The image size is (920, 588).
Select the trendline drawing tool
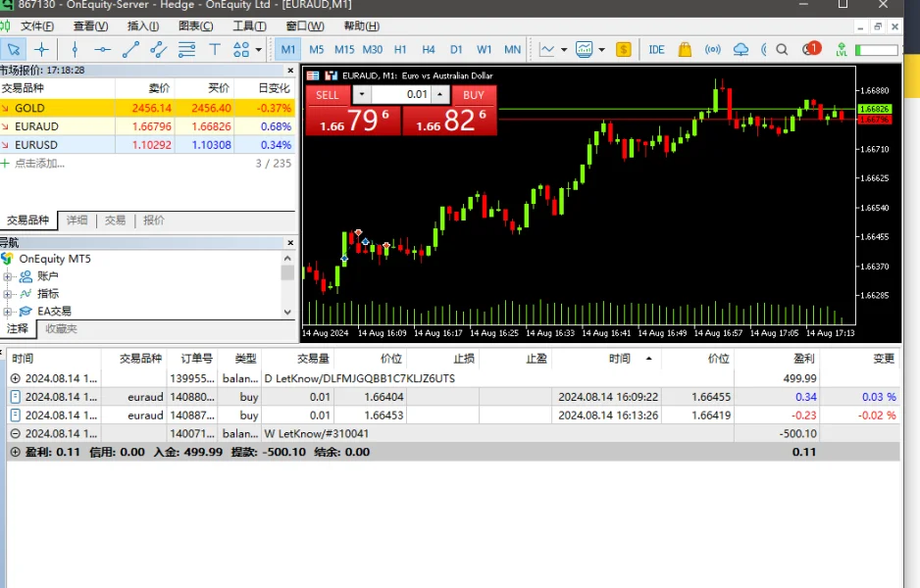[x=130, y=49]
